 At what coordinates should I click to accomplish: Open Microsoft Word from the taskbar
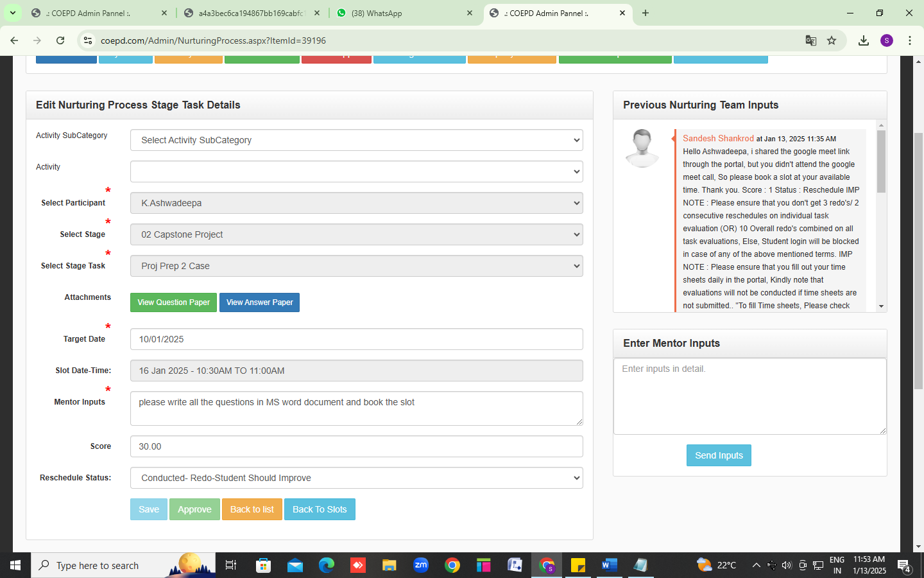click(609, 565)
